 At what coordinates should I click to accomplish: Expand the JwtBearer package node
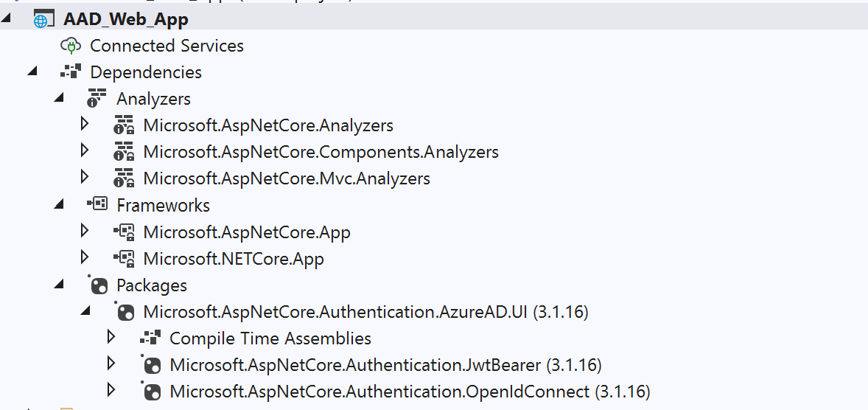(x=111, y=363)
